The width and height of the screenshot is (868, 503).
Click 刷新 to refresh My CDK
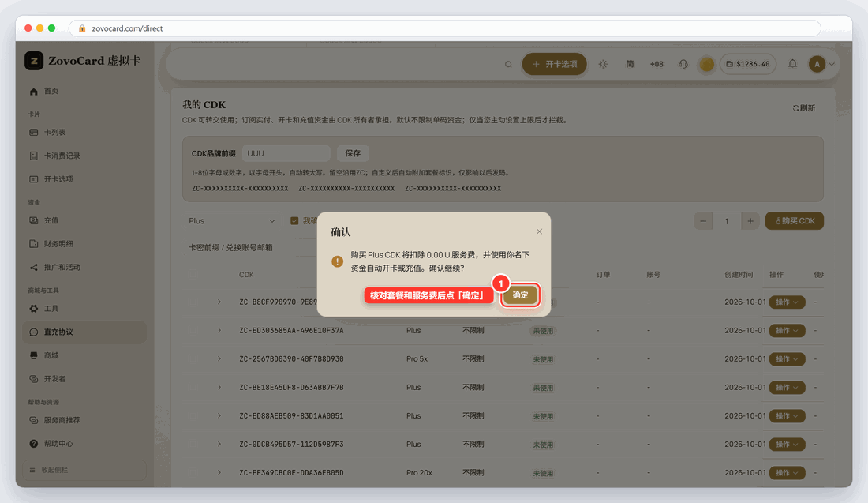tap(804, 108)
